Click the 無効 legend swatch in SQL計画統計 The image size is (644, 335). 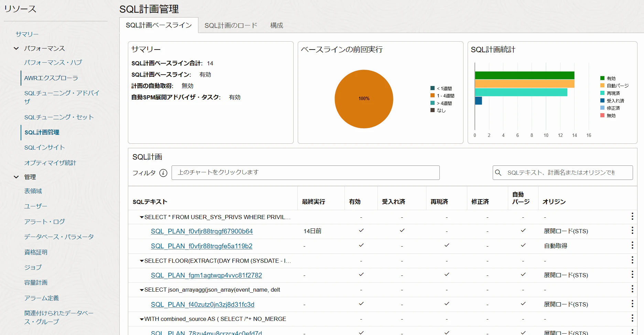pos(602,116)
